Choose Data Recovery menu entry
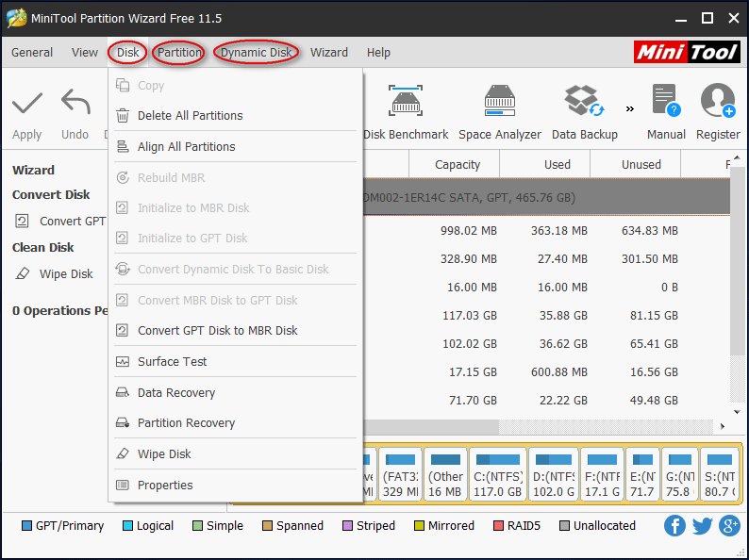Viewport: 749px width, 560px height. (x=236, y=392)
